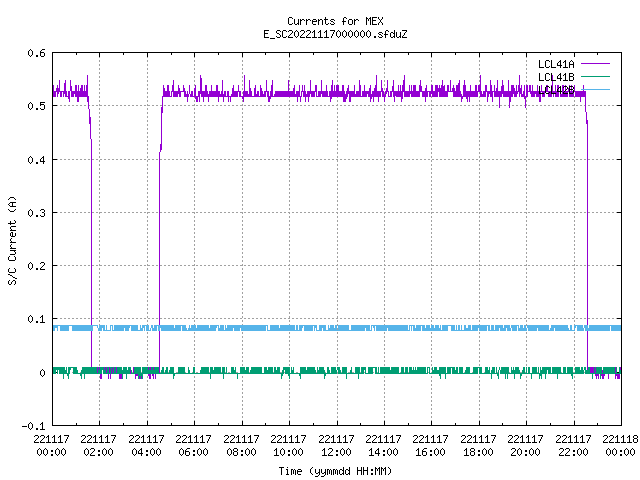
Task: Click the purple line sample beside LCL41A
Action: point(595,64)
